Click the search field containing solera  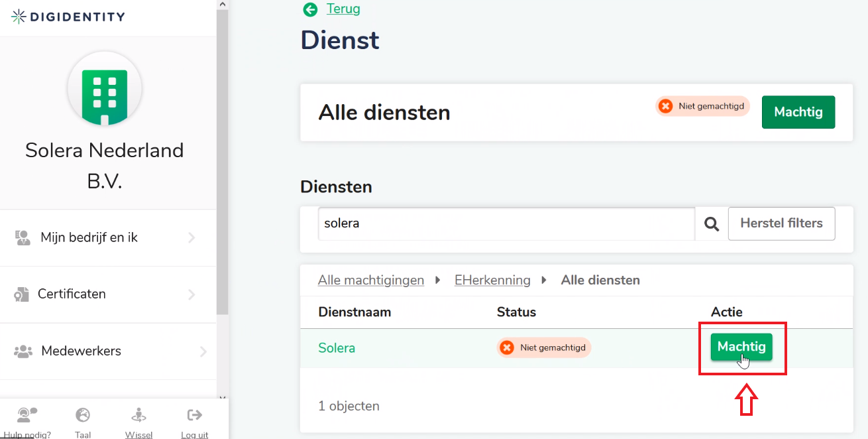pos(506,223)
